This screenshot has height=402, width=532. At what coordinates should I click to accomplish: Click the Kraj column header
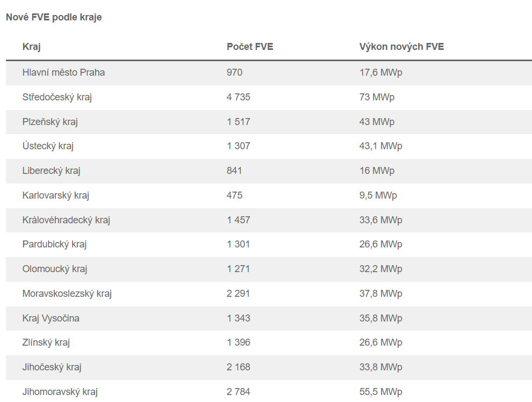point(31,47)
